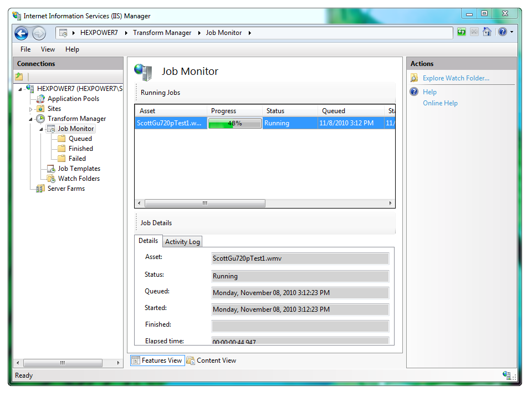
Task: Click the Failed folder icon
Action: [x=62, y=158]
